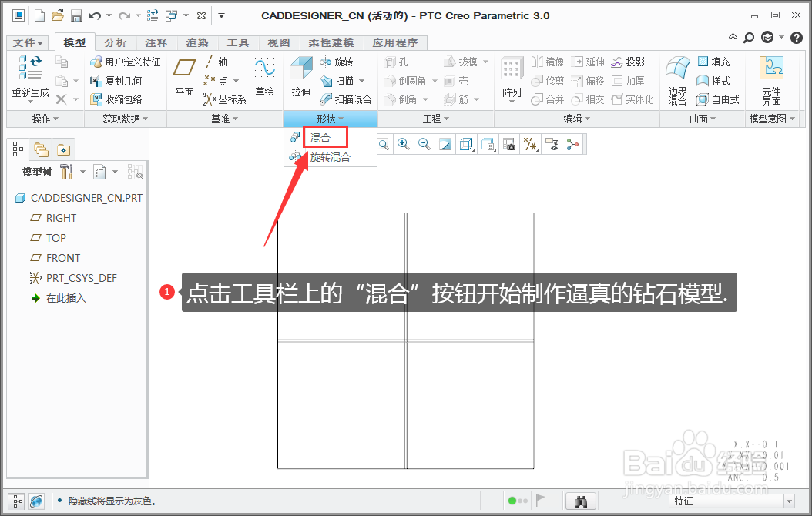Click the New file icon
Viewport: 812px width, 516px height.
(39, 15)
